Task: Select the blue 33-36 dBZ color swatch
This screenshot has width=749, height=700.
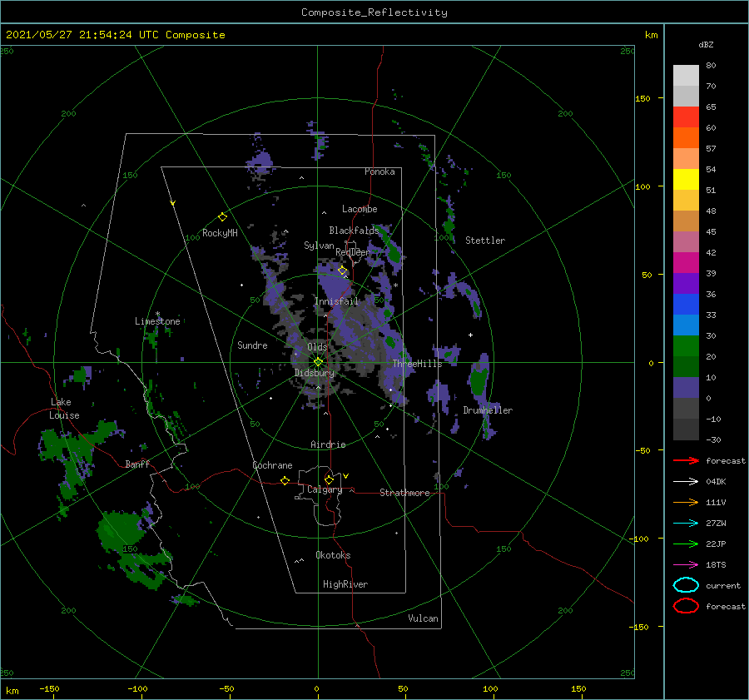Action: (686, 305)
